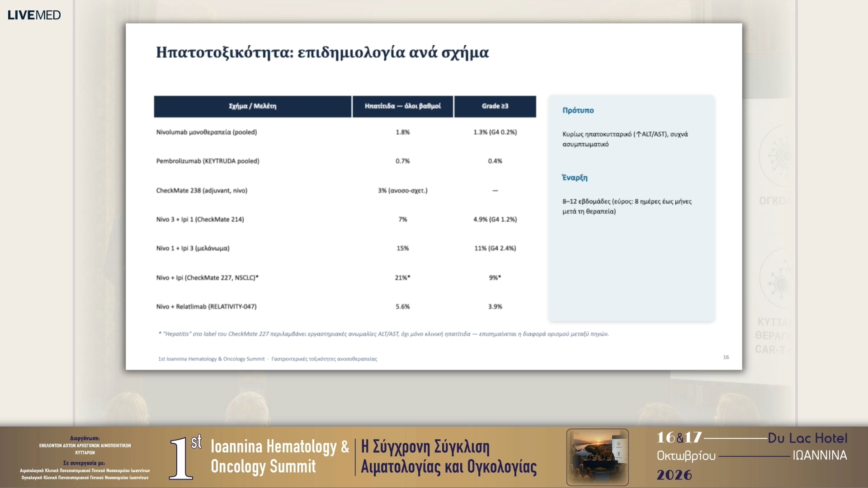Click the '21%*' hepatitis value
The image size is (868, 488).
[x=402, y=277]
